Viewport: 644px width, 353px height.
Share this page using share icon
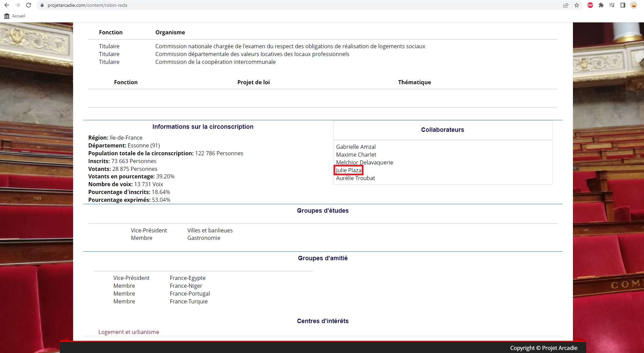click(x=566, y=5)
